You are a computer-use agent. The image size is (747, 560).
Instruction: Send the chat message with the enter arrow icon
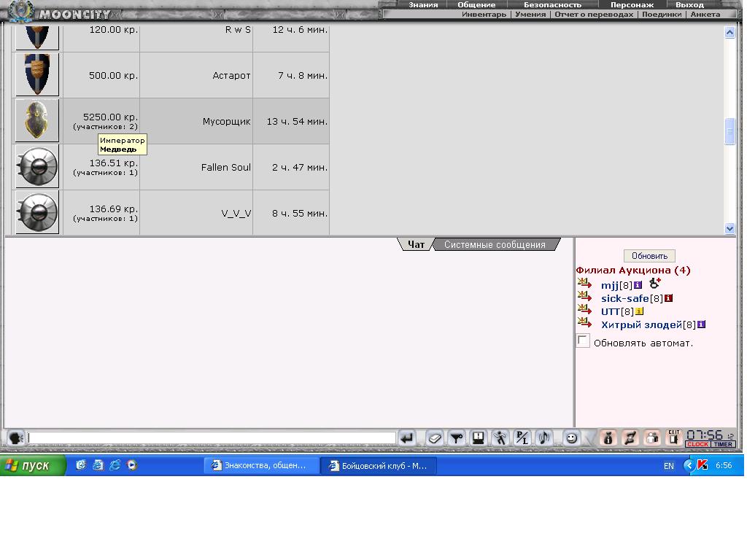point(406,438)
